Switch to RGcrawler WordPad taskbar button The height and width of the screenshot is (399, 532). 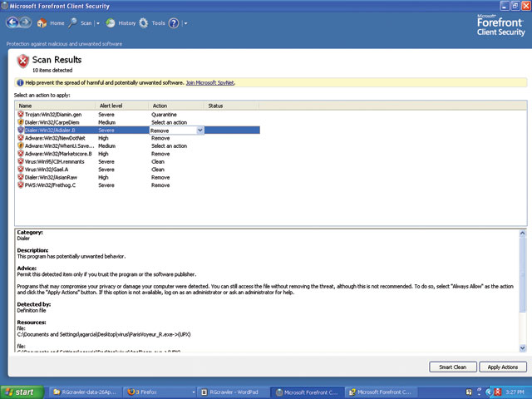(234, 392)
